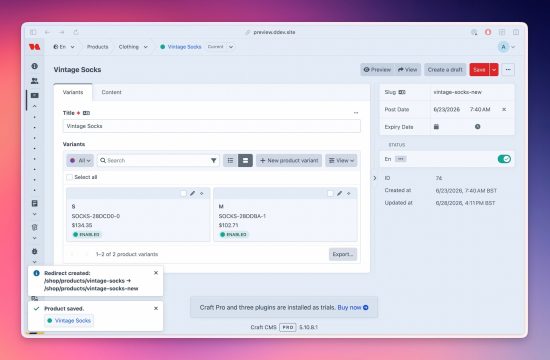Open the more actions ellipsis button
The width and height of the screenshot is (550, 360).
[508, 69]
